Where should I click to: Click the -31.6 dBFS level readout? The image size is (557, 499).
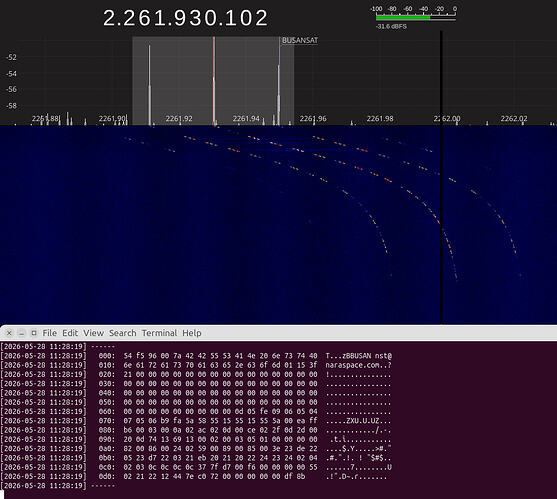click(391, 27)
